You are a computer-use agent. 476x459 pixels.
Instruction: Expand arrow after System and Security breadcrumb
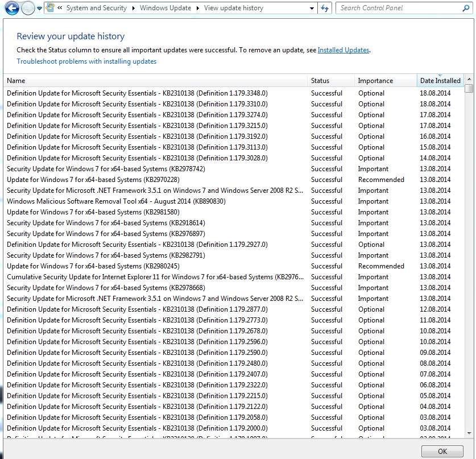[133, 8]
